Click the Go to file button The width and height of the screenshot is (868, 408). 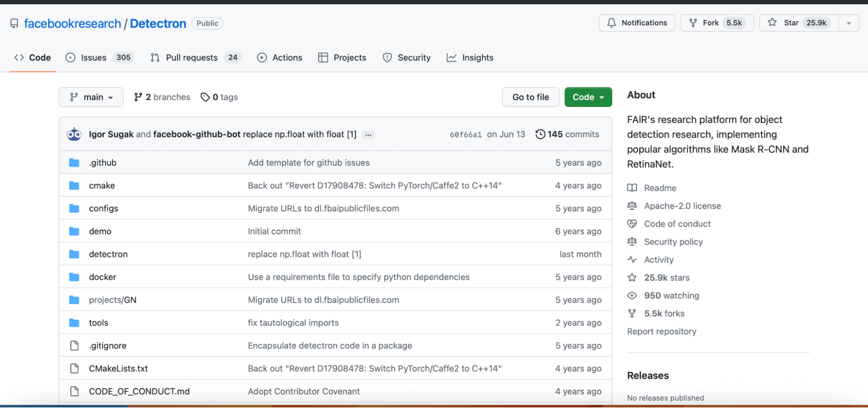pos(530,97)
